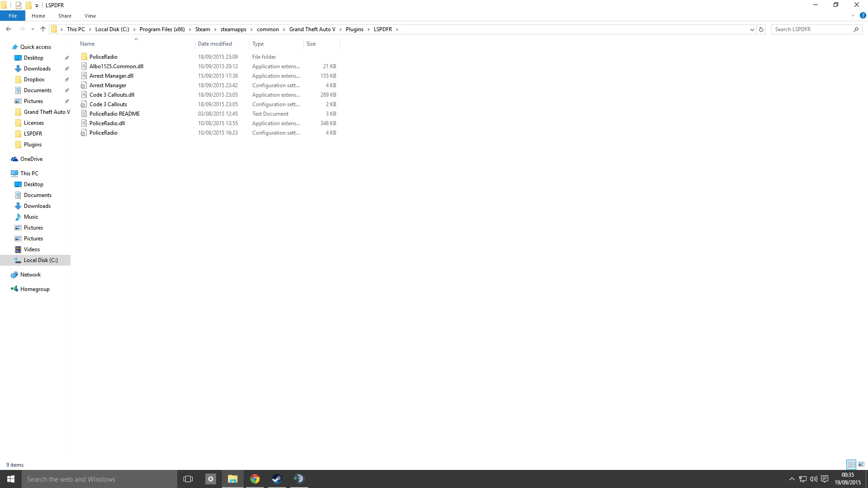This screenshot has height=488, width=868.
Task: Open Steam from the taskbar
Action: 277,479
